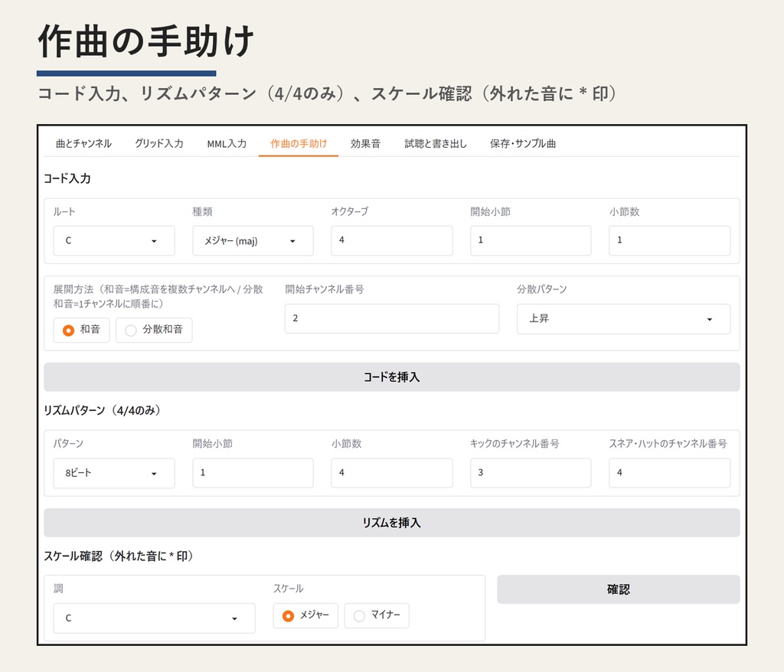Click the キックのチャンネル番号 field
This screenshot has width=784, height=672.
531,473
